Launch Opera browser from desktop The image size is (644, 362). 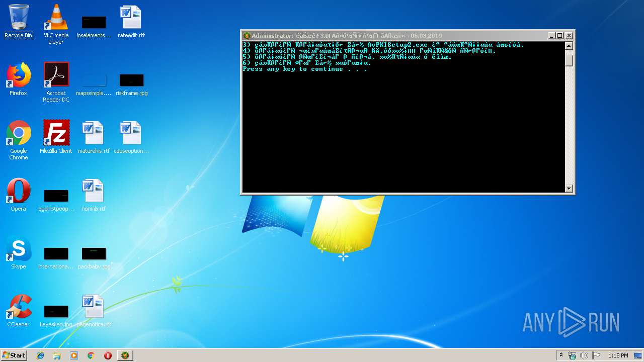[18, 195]
